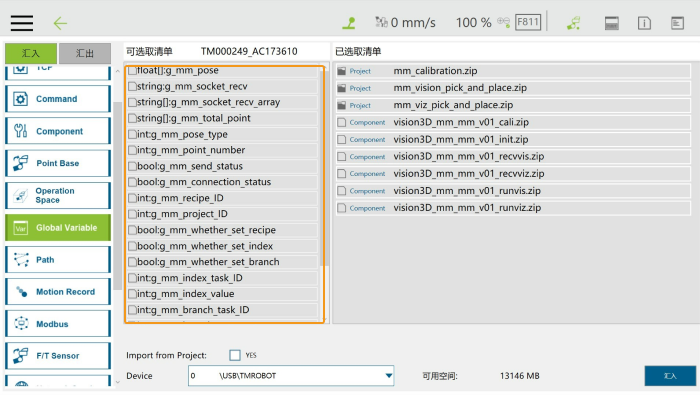Viewport: 700px width, 395px height.
Task: Check string[]:g_mm_socket_recv_array variable
Action: (132, 102)
